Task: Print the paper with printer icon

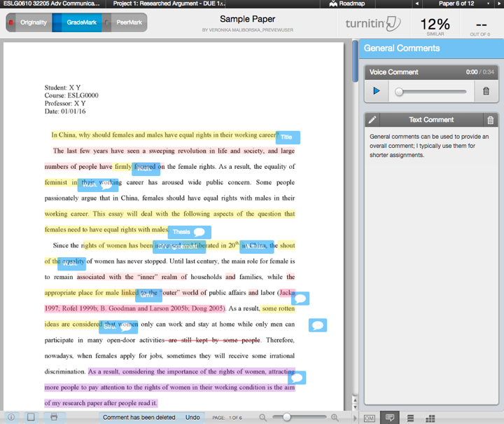Action: pos(54,417)
